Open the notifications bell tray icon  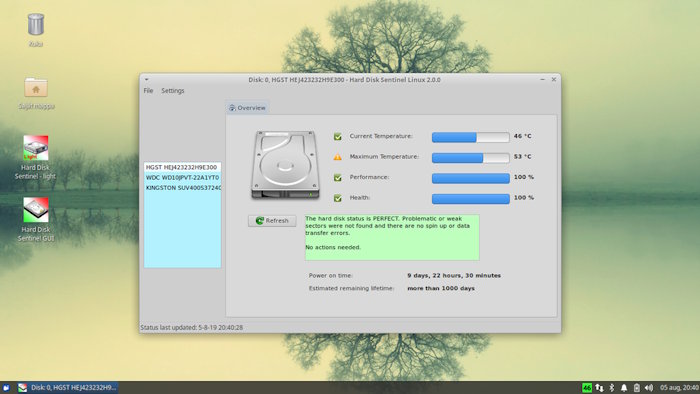pyautogui.click(x=624, y=388)
